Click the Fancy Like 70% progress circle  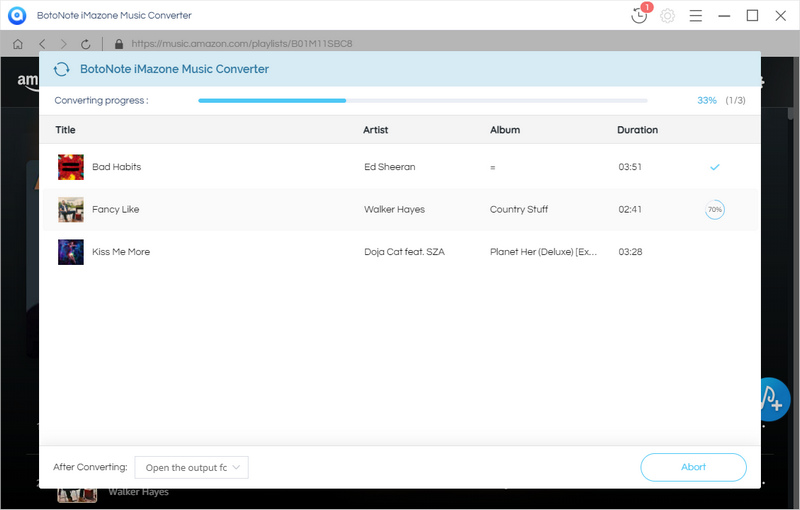714,210
